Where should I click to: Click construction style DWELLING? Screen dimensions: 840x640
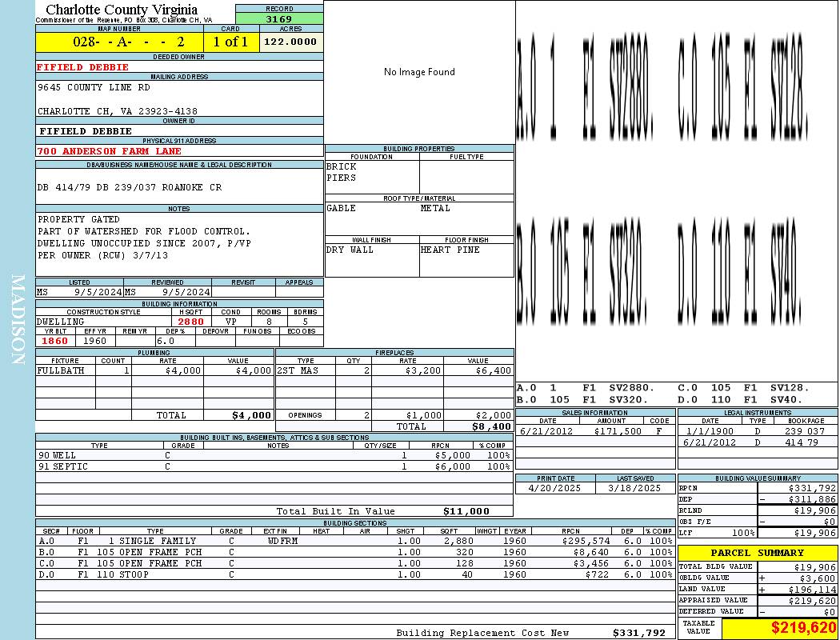click(x=61, y=322)
